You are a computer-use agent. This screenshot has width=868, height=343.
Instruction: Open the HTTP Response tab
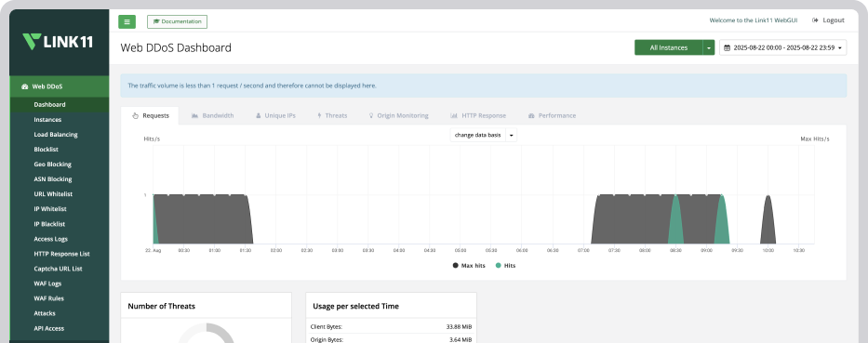coord(478,115)
